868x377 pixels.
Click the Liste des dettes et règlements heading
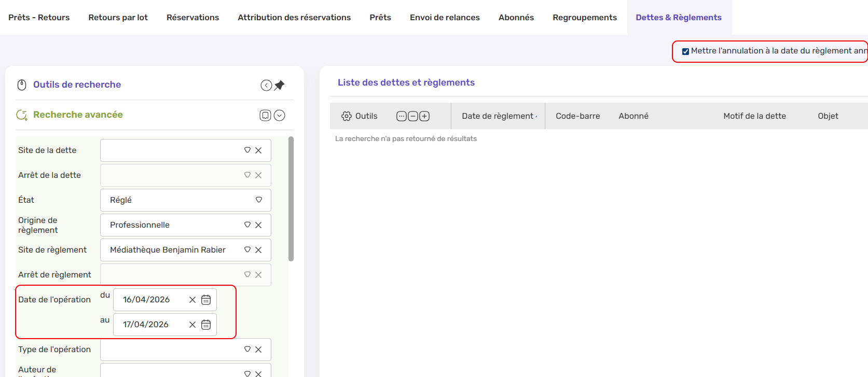point(406,82)
